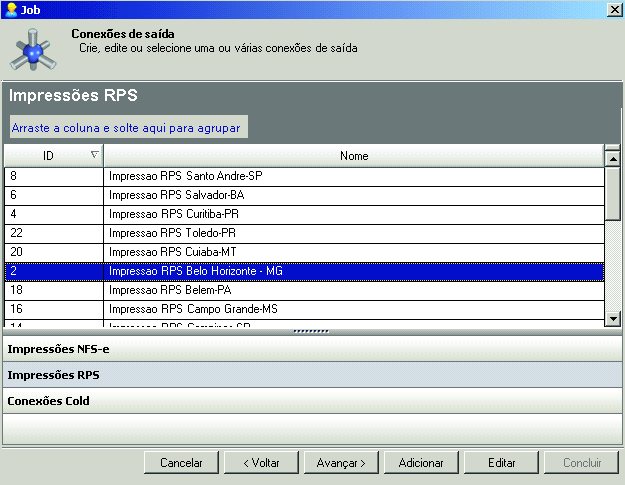The image size is (625, 485).
Task: Expand the Conexões Cold section
Action: tap(312, 401)
